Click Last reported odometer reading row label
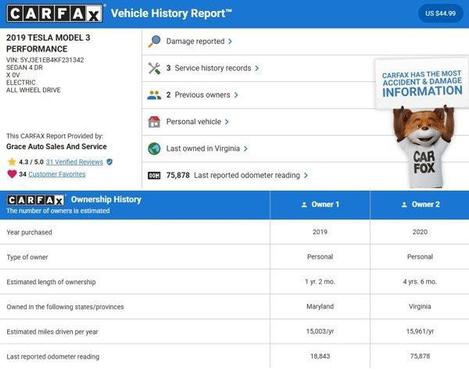Screen dimensions: 469x378 (53, 357)
